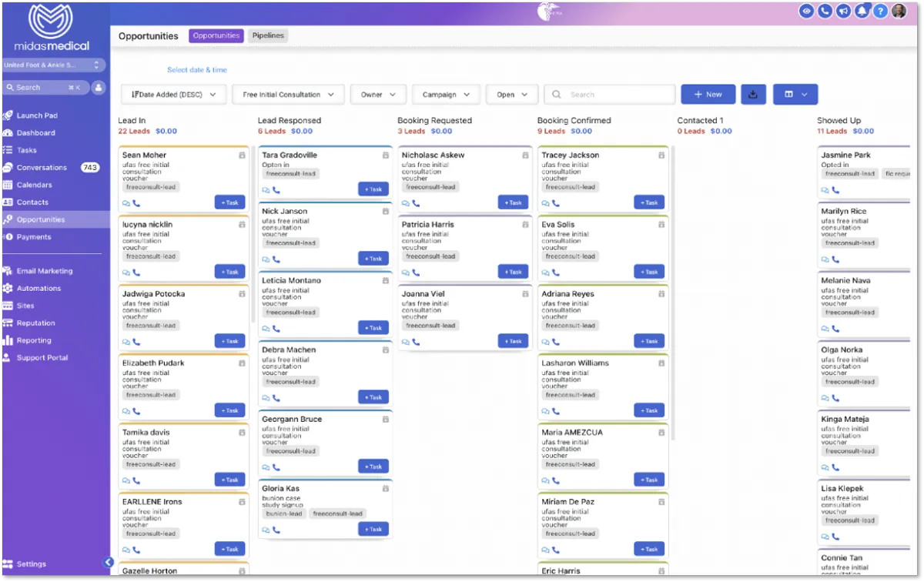The width and height of the screenshot is (924, 582).
Task: Click calendar icon on Tara Gradoville card
Action: [386, 156]
